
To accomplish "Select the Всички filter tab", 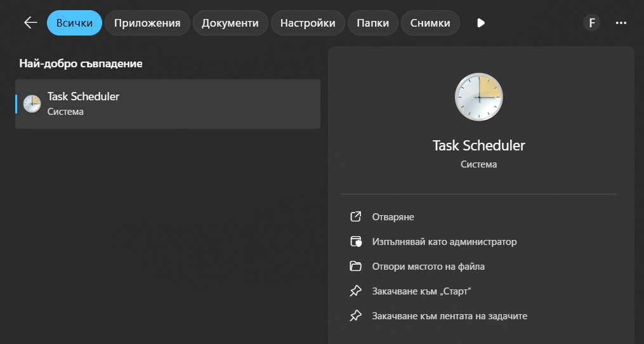I will (x=74, y=23).
